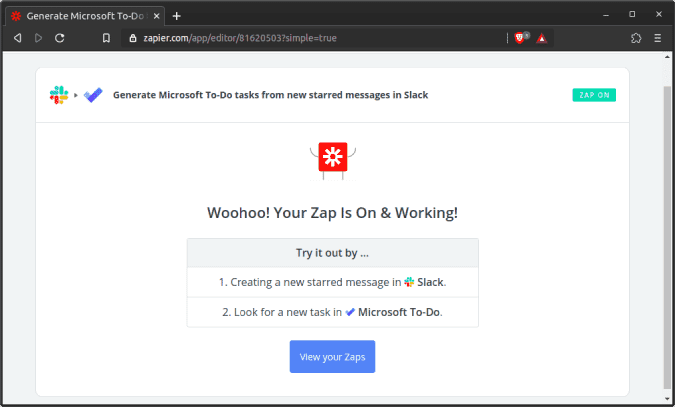Click the View your Zaps button
Viewport: 675px width, 407px height.
pyautogui.click(x=332, y=357)
